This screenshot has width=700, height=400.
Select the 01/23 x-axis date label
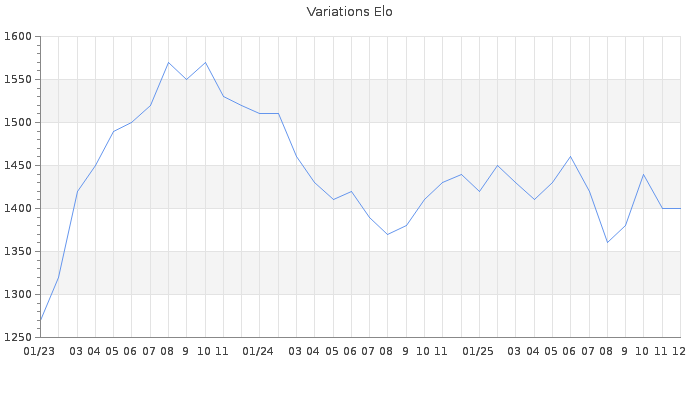[40, 351]
